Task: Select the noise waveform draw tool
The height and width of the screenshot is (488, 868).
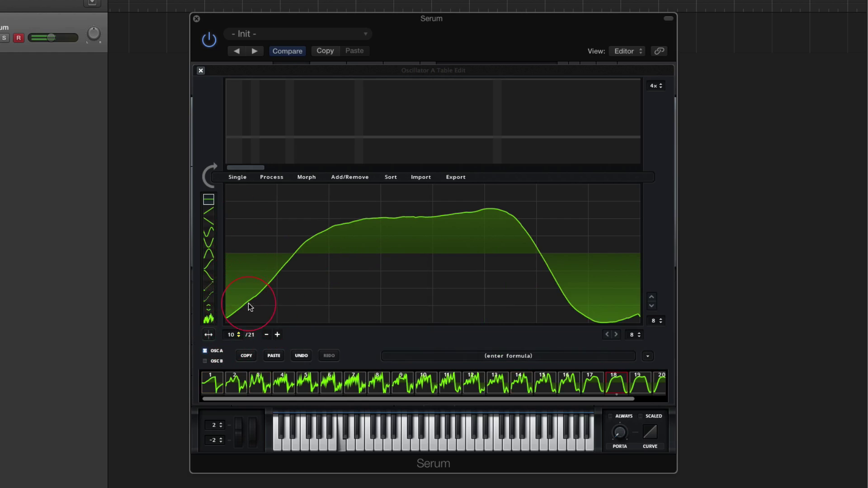Action: [x=208, y=319]
